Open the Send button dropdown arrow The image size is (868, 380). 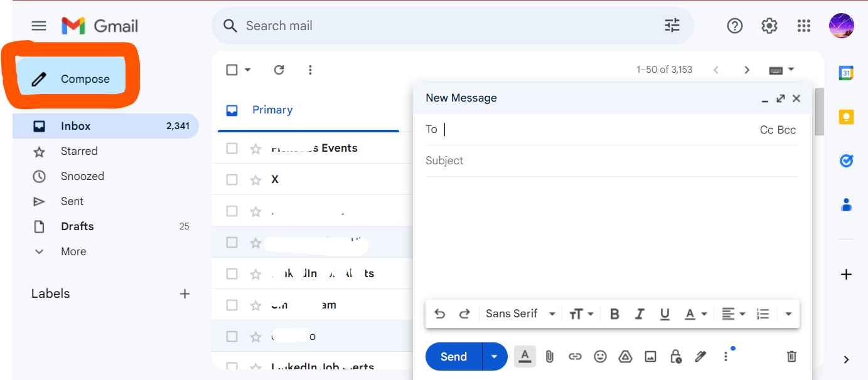click(x=494, y=356)
